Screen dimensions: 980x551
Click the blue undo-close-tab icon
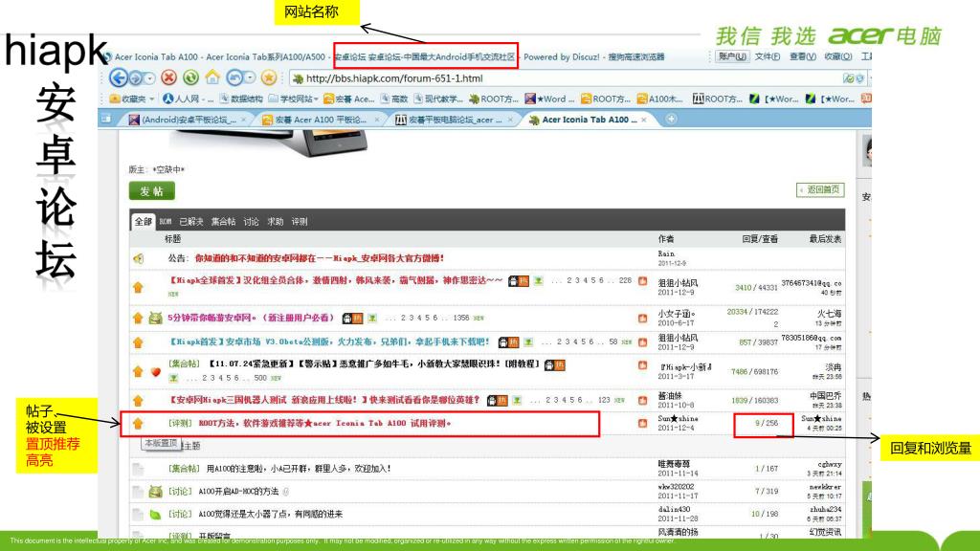(x=234, y=77)
